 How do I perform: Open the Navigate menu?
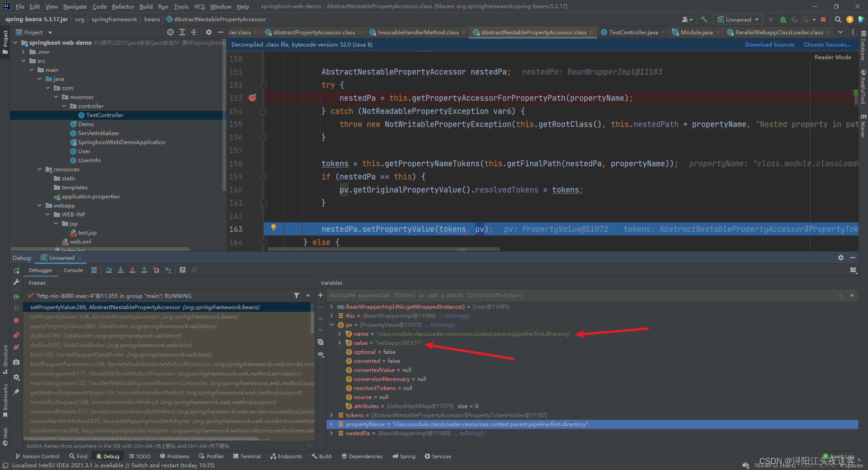[75, 6]
